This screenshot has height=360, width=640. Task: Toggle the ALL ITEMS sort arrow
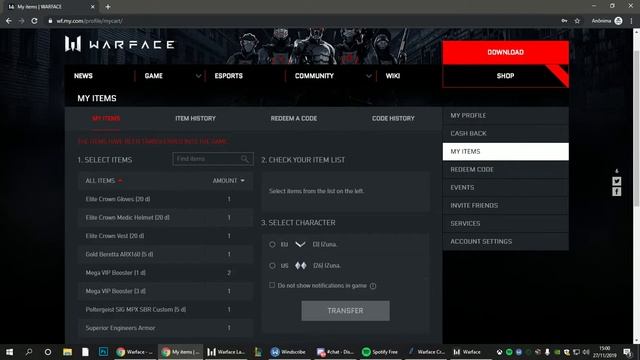(120, 180)
